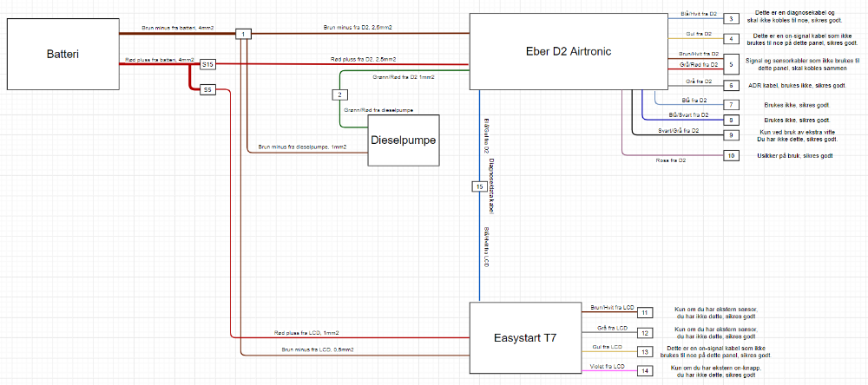
Task: Click label 'Brun minus fra D2, 2.5mm2'
Action: (358, 27)
